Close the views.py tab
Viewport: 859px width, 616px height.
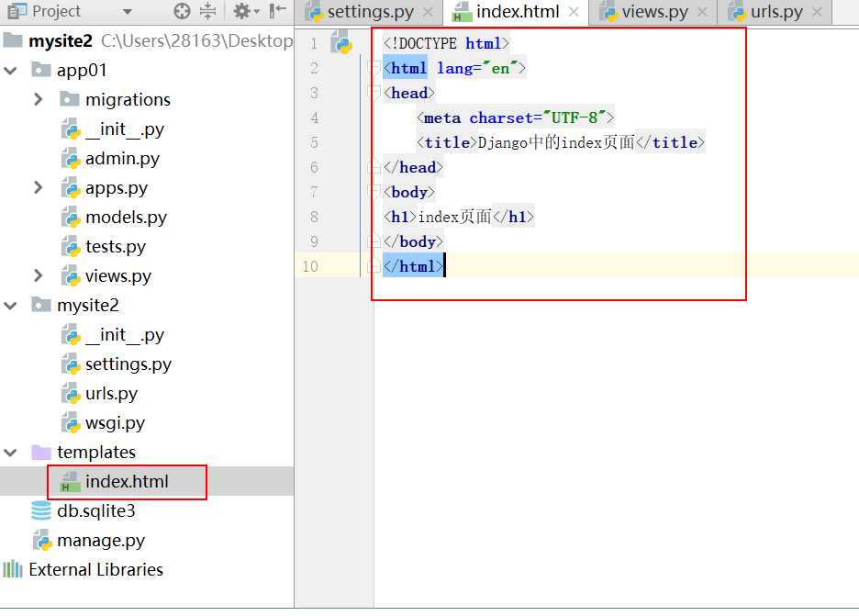coord(702,12)
